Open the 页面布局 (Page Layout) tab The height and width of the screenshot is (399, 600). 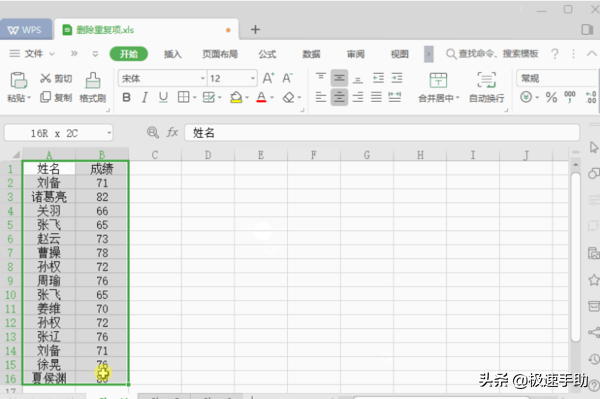click(220, 54)
